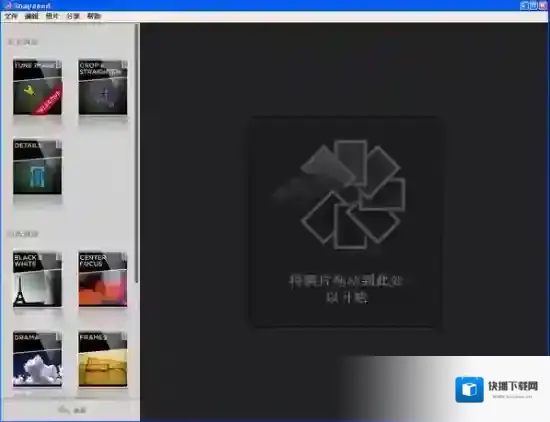
Task: Open the 照片 (Photo) menu
Action: 52,16
